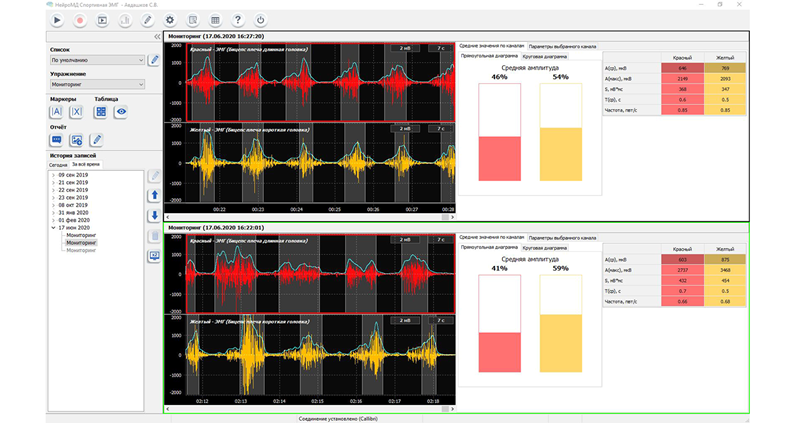
Task: Click the up arrow button beside history
Action: tap(154, 196)
